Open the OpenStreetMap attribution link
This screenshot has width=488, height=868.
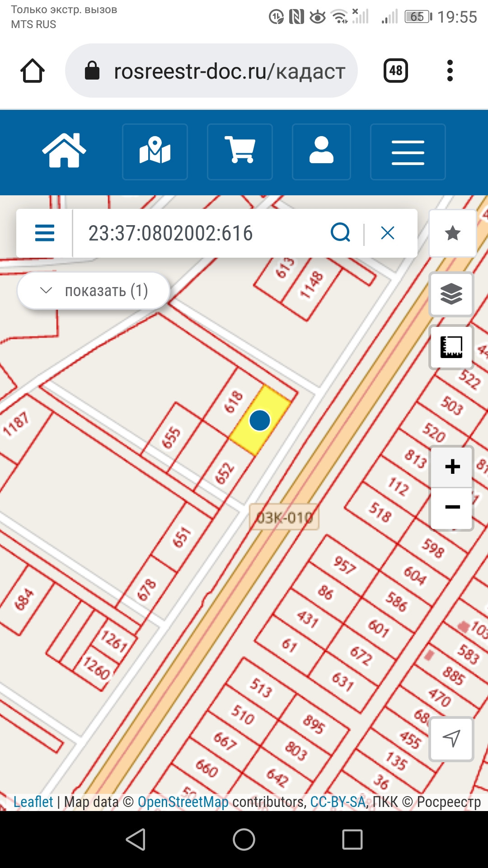183,802
